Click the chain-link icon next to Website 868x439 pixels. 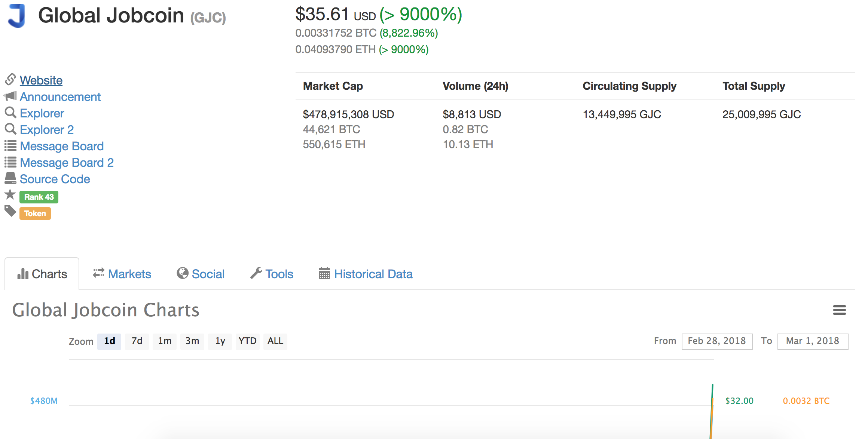pyautogui.click(x=10, y=79)
